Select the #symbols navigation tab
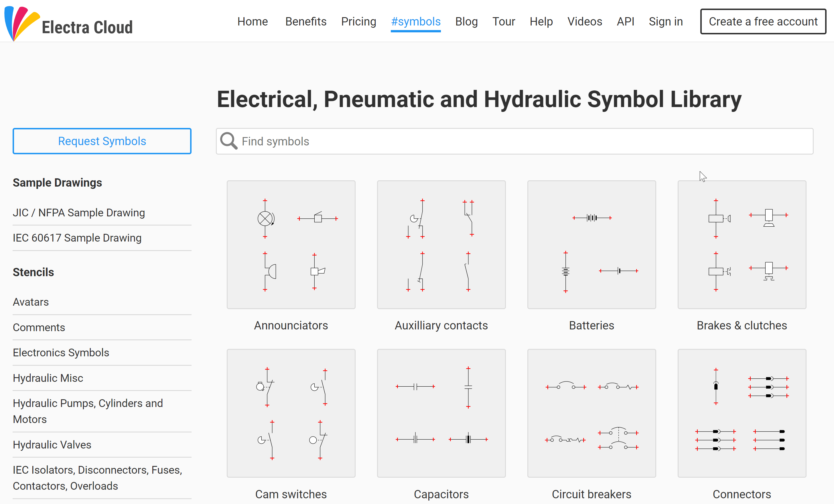 click(x=416, y=21)
